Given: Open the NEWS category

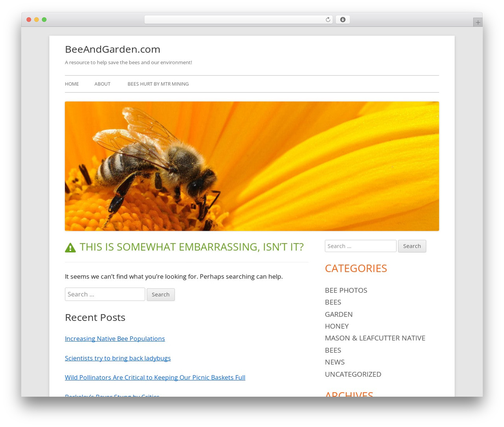Looking at the screenshot, I should [x=335, y=362].
